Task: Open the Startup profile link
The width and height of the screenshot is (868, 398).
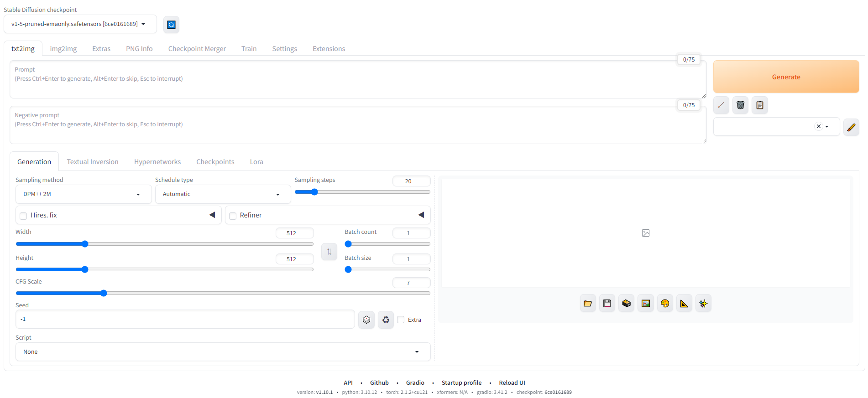Action: pyautogui.click(x=461, y=383)
